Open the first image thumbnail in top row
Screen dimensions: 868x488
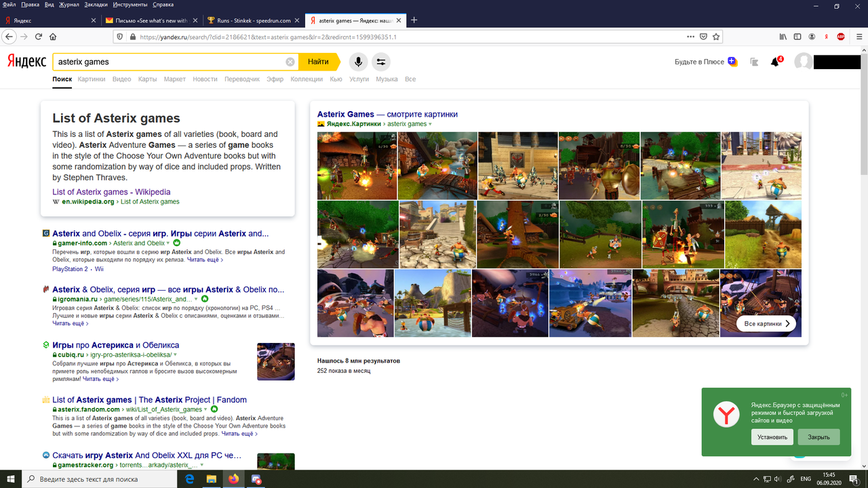pos(356,165)
